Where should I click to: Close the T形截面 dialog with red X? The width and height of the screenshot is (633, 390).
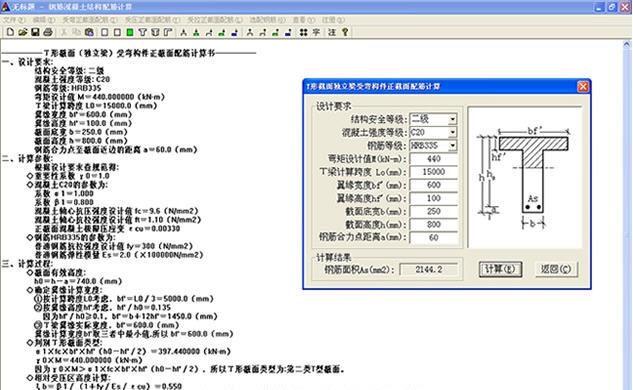583,86
